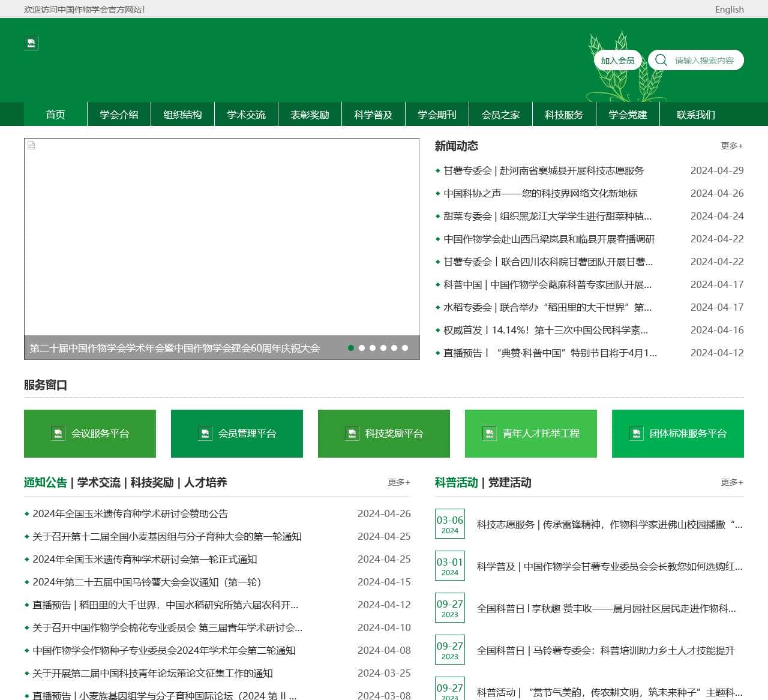Open the 联系我们 nav item
This screenshot has width=768, height=700.
click(695, 114)
